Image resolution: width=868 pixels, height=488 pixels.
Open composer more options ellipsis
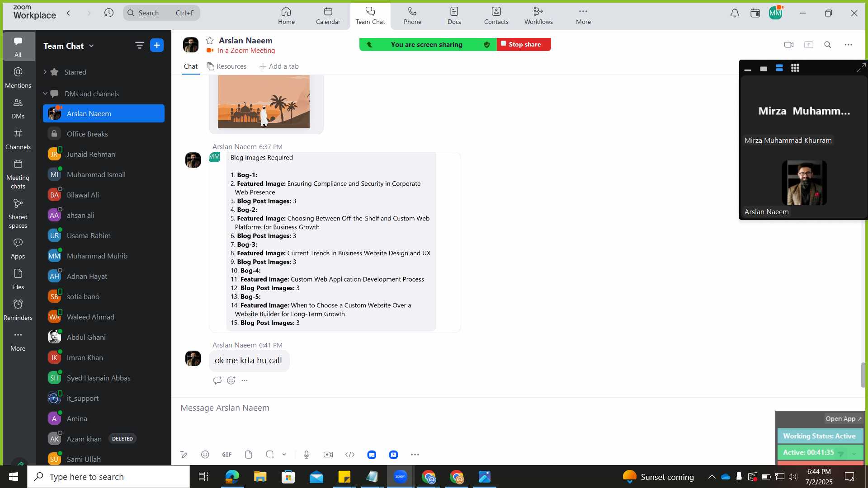(415, 455)
